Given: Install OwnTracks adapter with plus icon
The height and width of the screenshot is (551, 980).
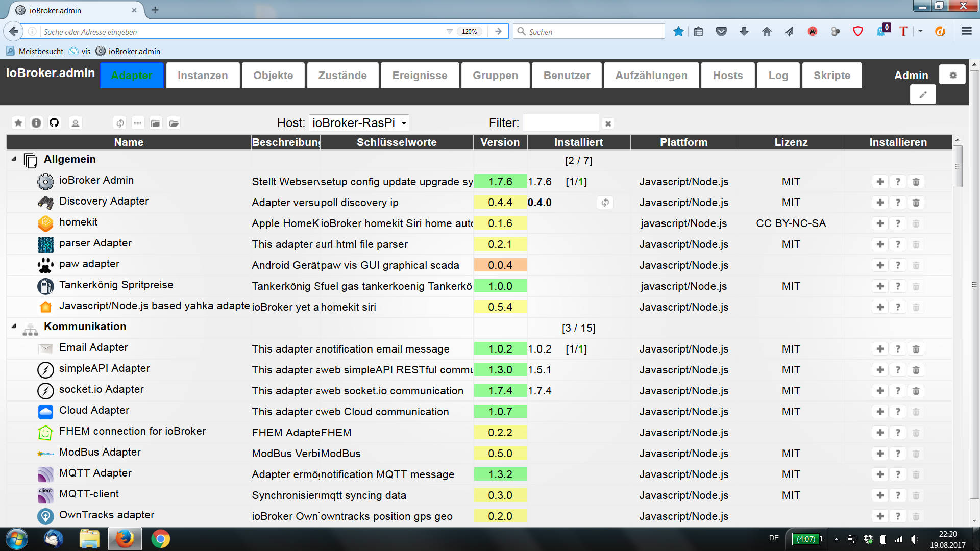Looking at the screenshot, I should point(880,516).
